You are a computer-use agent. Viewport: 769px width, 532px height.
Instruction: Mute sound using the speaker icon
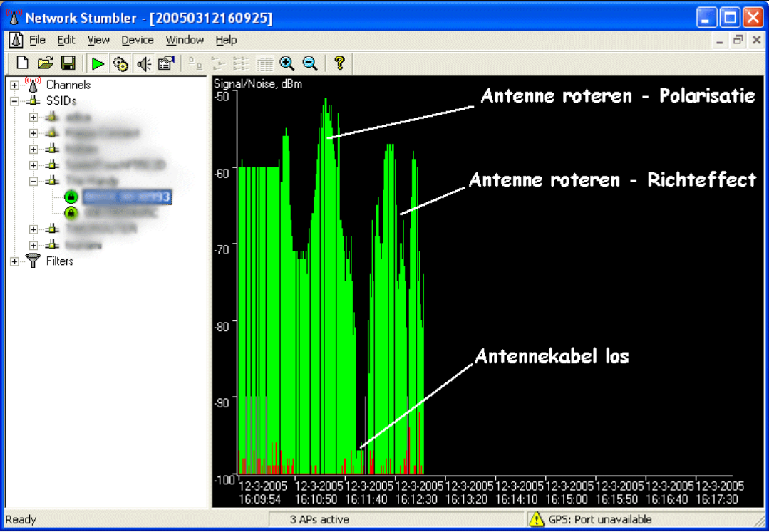click(144, 63)
